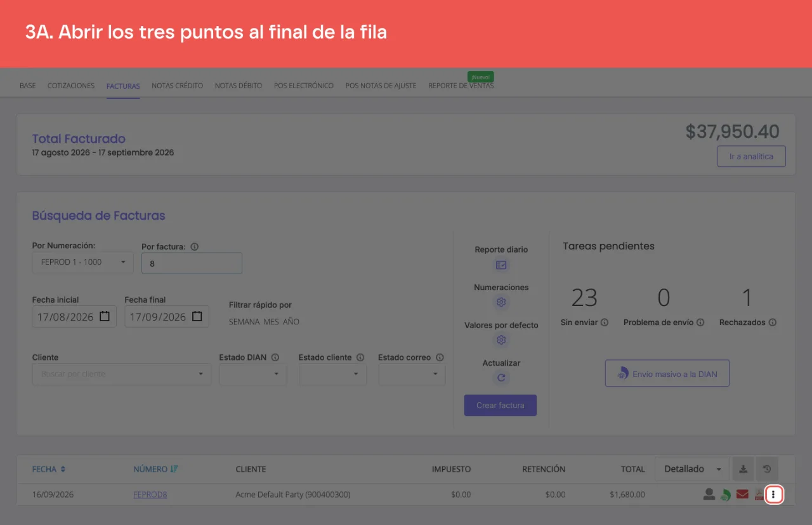The width and height of the screenshot is (812, 525).
Task: Expand the Estado correo dropdown
Action: [x=412, y=374]
